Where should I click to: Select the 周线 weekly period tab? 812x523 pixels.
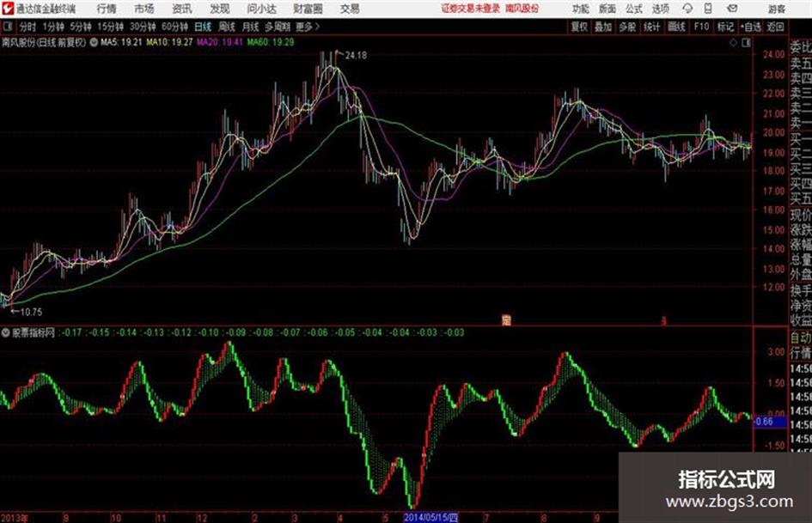227,27
